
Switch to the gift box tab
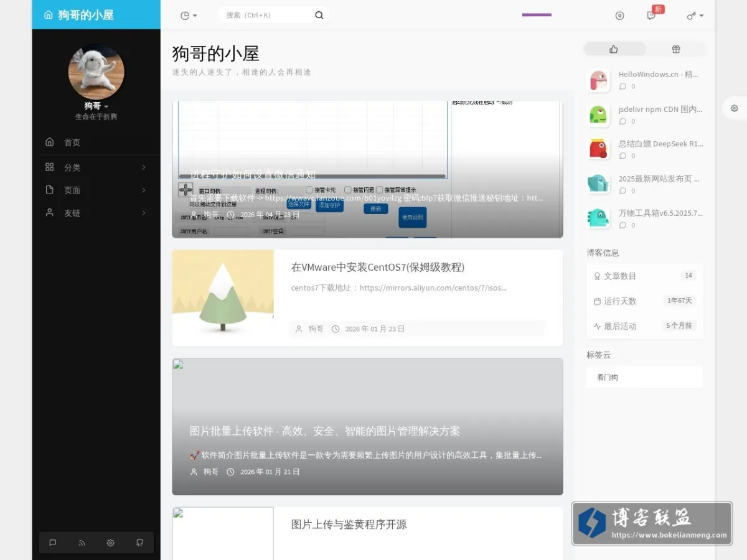tap(676, 49)
